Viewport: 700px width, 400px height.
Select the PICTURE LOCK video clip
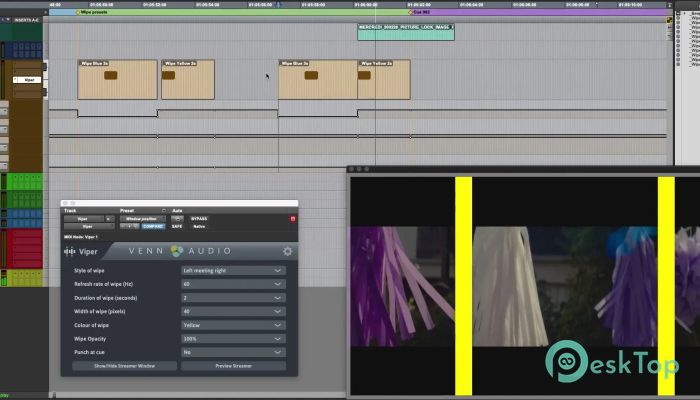click(406, 32)
